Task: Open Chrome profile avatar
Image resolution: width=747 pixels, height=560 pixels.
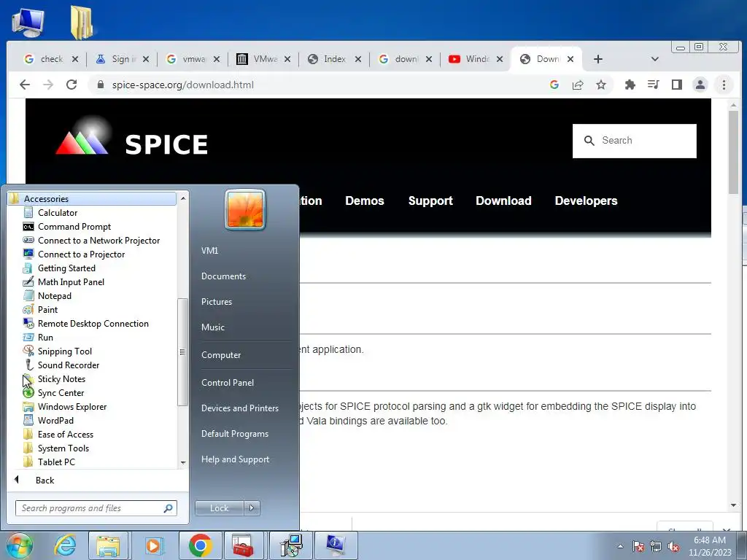Action: (700, 85)
